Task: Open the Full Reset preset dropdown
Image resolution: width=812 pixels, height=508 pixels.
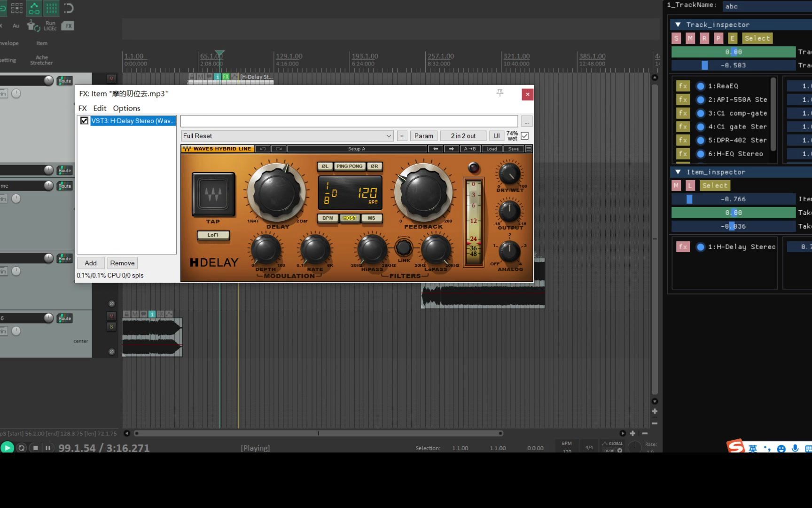Action: (x=287, y=136)
